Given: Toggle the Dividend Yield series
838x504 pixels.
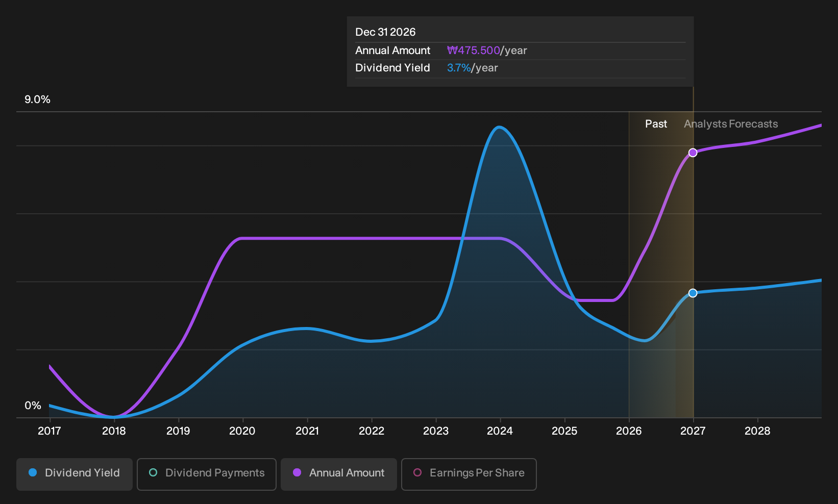Looking at the screenshot, I should click(75, 474).
